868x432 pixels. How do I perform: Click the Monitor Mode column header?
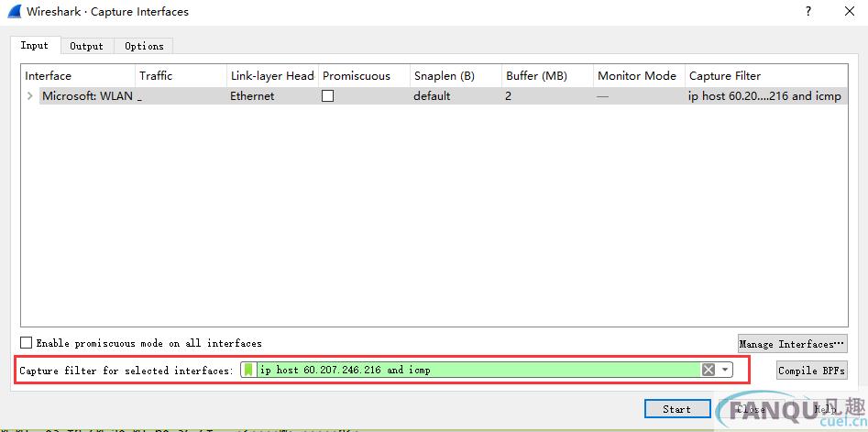[640, 76]
